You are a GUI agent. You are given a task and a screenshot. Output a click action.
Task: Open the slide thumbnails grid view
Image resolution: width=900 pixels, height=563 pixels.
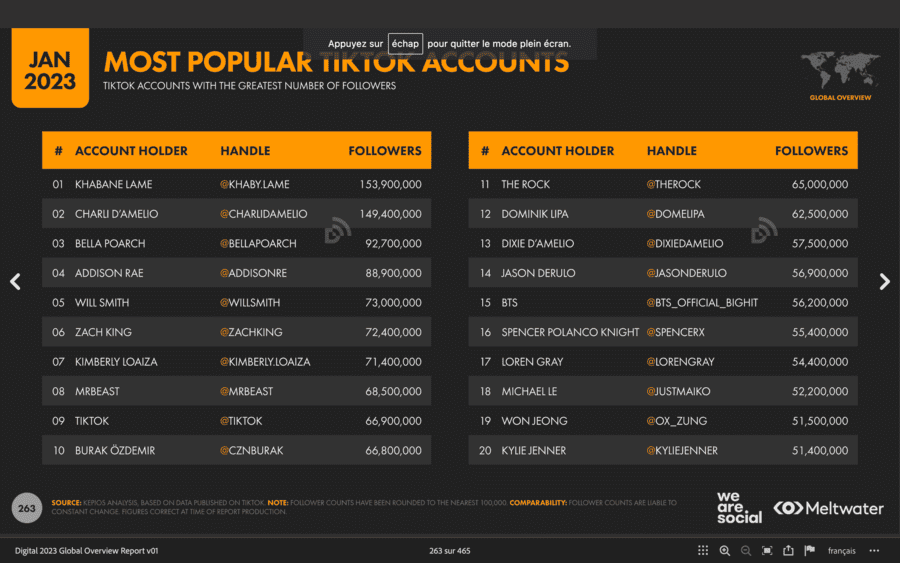point(703,551)
